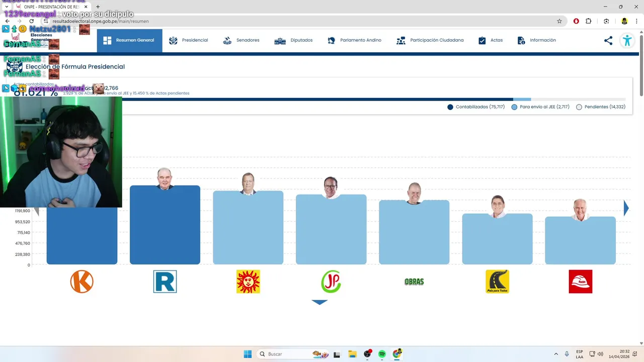
Task: Select the País para Todos logo
Action: click(497, 282)
